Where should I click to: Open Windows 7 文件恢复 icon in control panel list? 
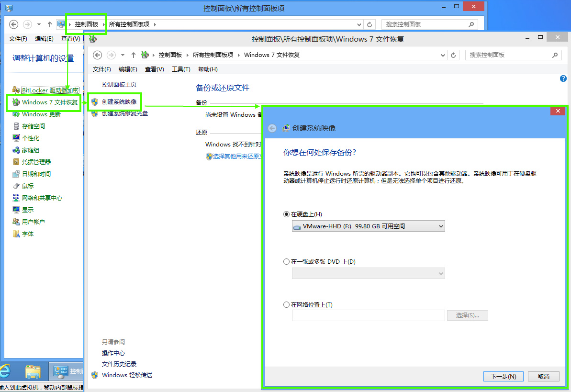(16, 102)
